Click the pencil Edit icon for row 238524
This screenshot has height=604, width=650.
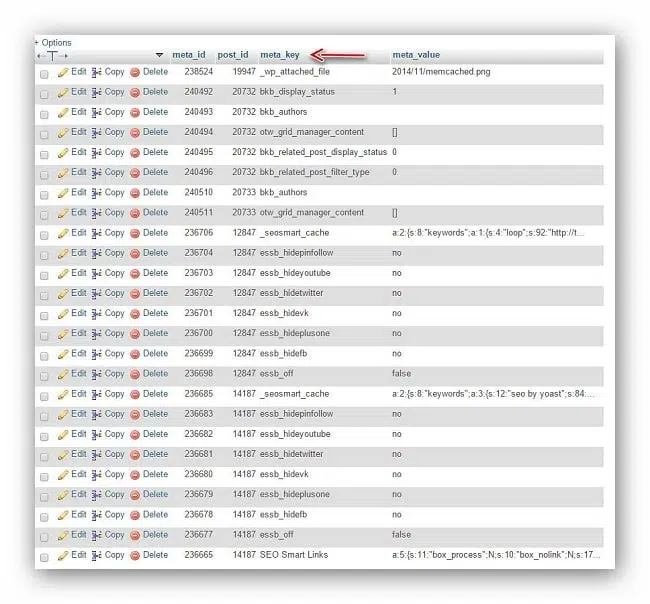click(x=63, y=73)
